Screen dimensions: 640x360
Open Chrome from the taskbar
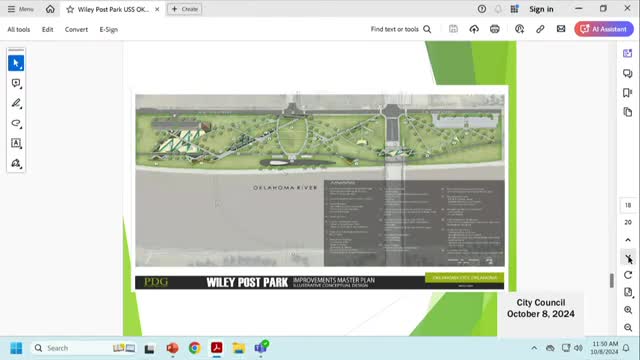pyautogui.click(x=195, y=348)
